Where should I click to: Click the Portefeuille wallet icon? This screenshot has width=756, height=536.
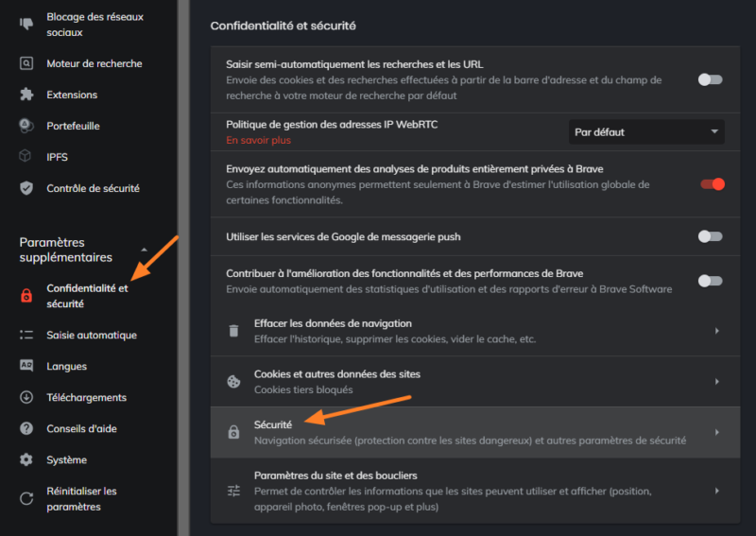[x=26, y=126]
